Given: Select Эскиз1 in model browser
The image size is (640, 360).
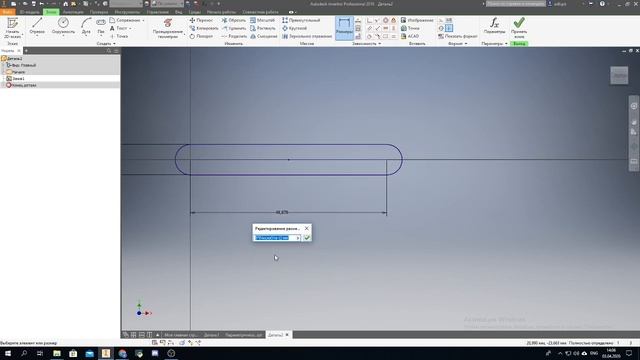Looking at the screenshot, I should coord(16,78).
